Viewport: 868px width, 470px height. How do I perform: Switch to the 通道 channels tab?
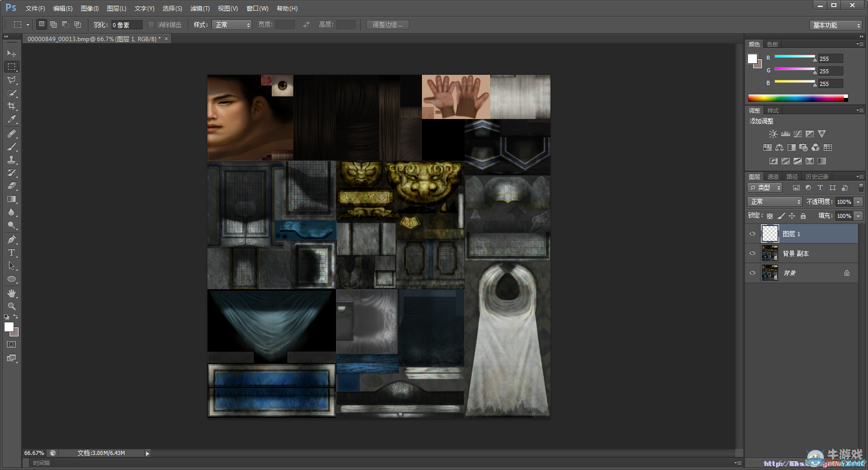(x=773, y=177)
